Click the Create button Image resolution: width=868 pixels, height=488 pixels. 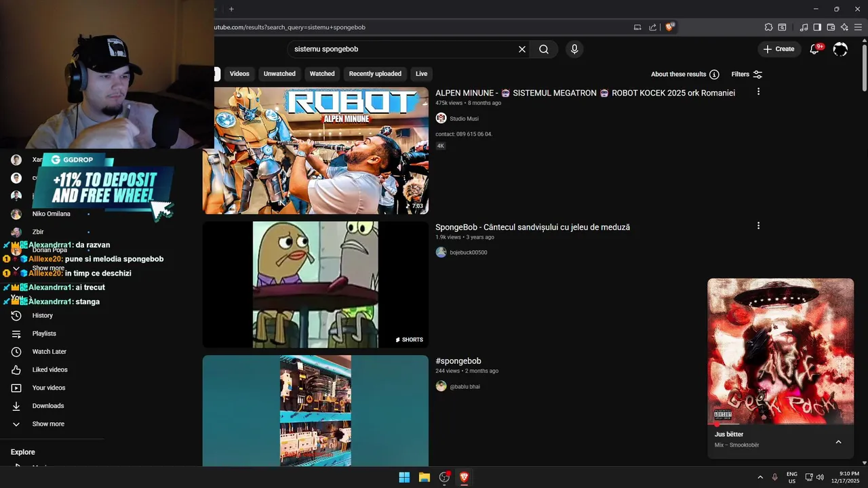(778, 49)
